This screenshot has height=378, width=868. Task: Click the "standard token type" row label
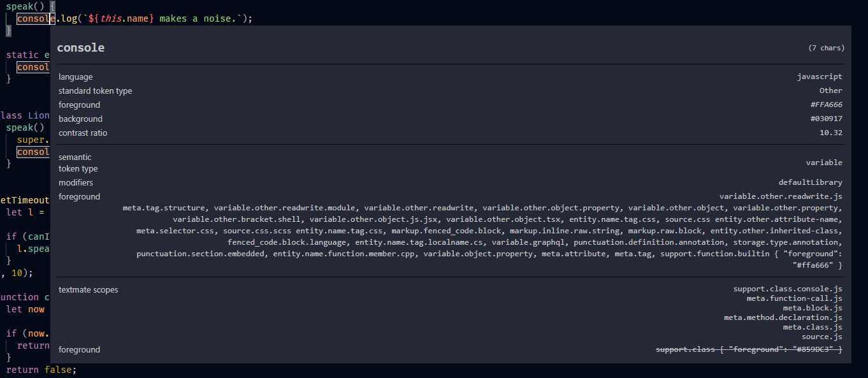[x=95, y=91]
